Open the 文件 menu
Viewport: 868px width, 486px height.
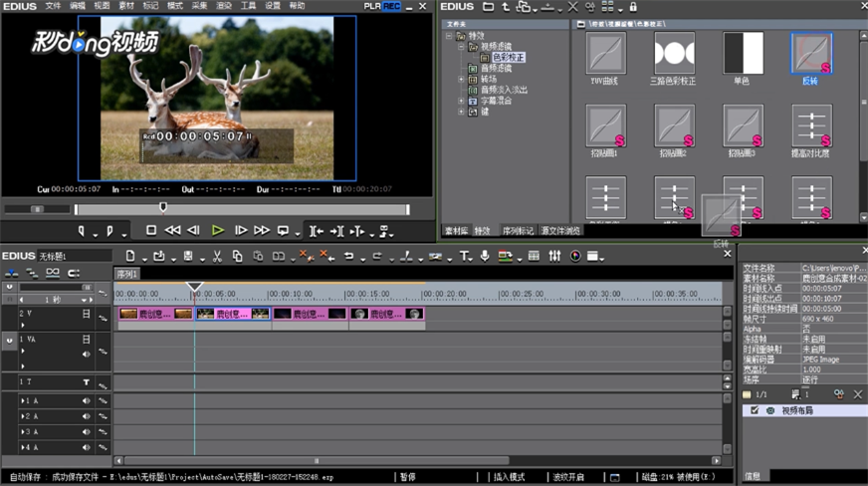pos(53,6)
